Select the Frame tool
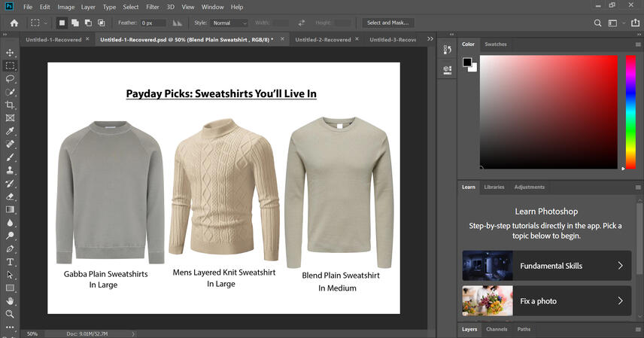 coord(10,118)
